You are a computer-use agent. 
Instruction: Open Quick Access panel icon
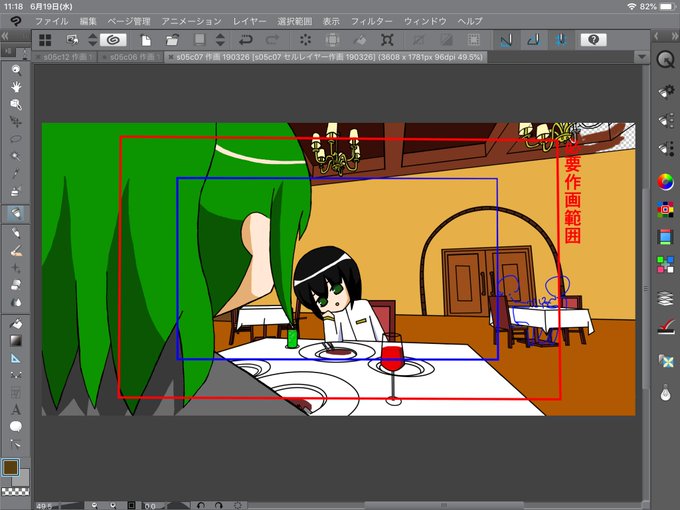(666, 59)
